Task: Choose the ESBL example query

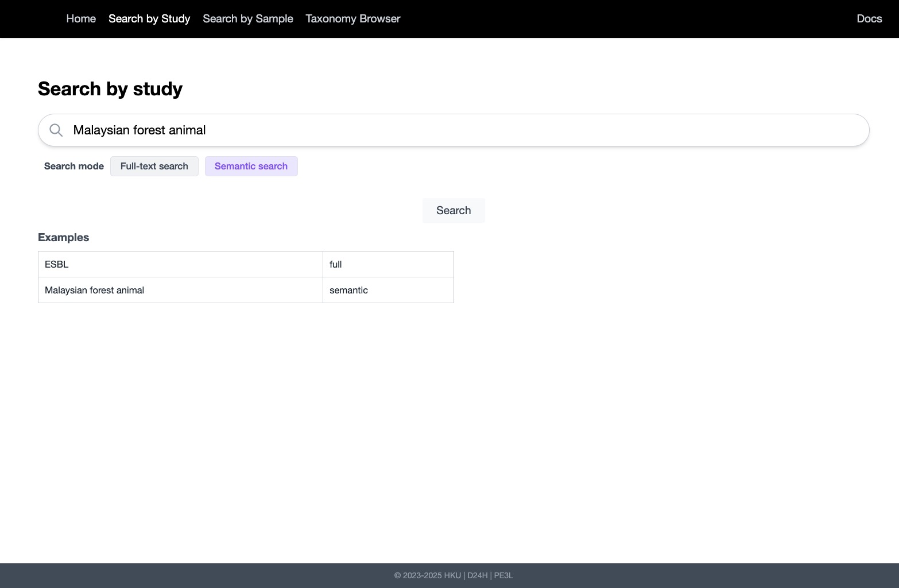Action: click(180, 264)
